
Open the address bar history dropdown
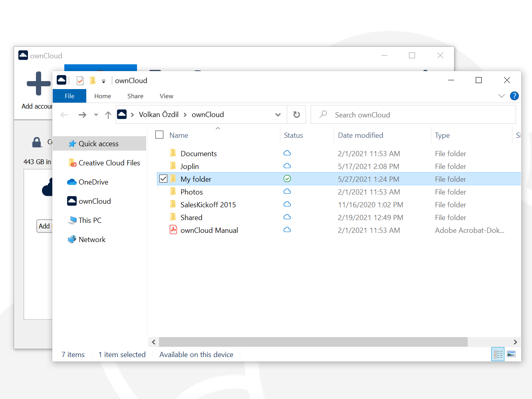point(278,115)
